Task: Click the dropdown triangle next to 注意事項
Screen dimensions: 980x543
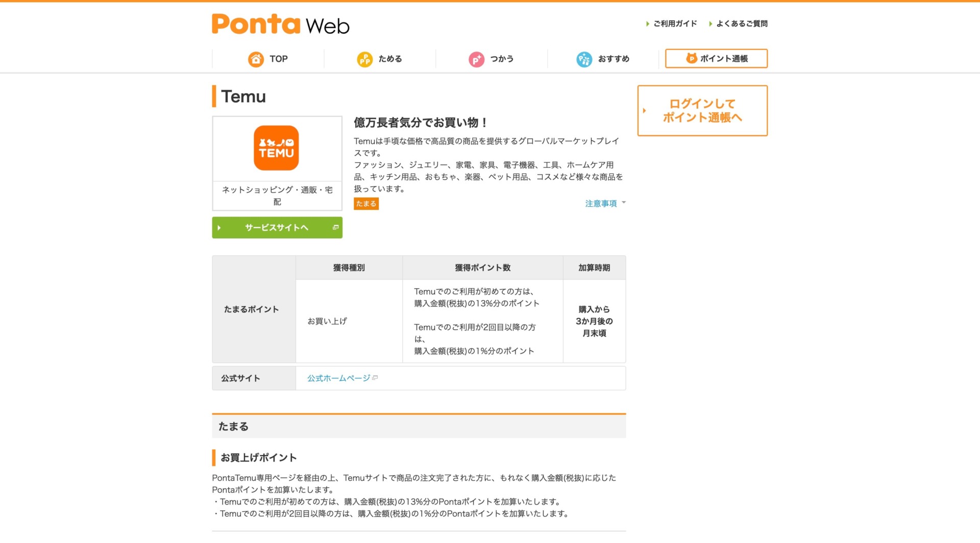Action: (624, 203)
